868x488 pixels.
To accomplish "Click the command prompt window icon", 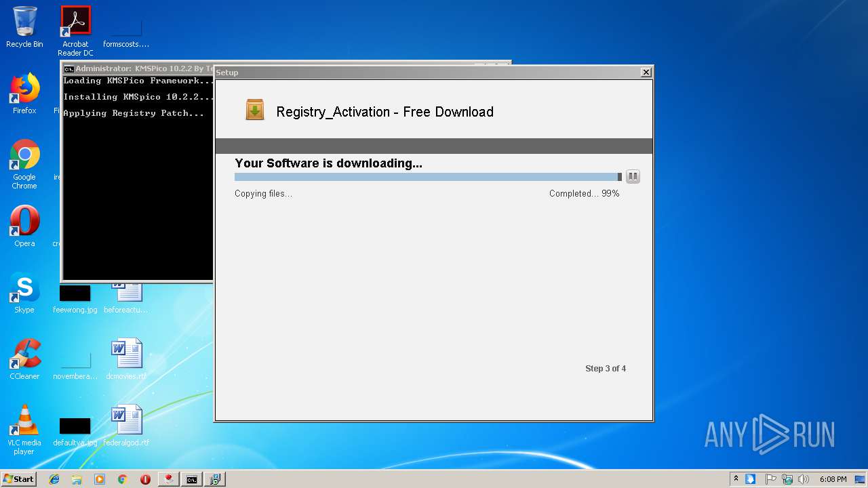I will [x=68, y=68].
